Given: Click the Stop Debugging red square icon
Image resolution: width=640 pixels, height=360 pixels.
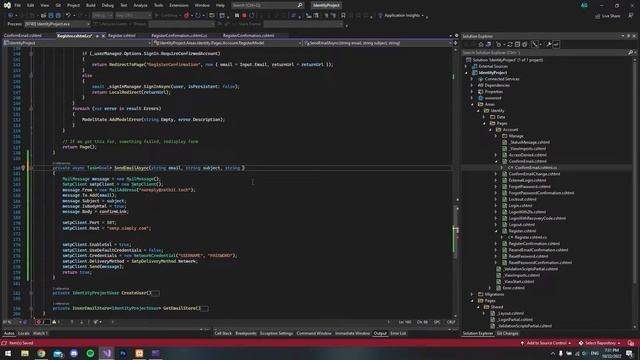Looking at the screenshot, I should point(244,16).
